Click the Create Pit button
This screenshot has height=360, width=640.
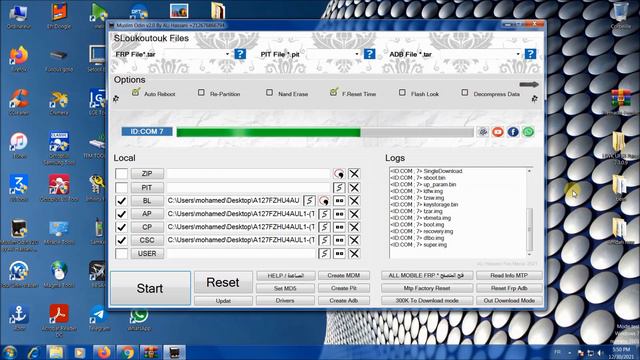pyautogui.click(x=344, y=288)
